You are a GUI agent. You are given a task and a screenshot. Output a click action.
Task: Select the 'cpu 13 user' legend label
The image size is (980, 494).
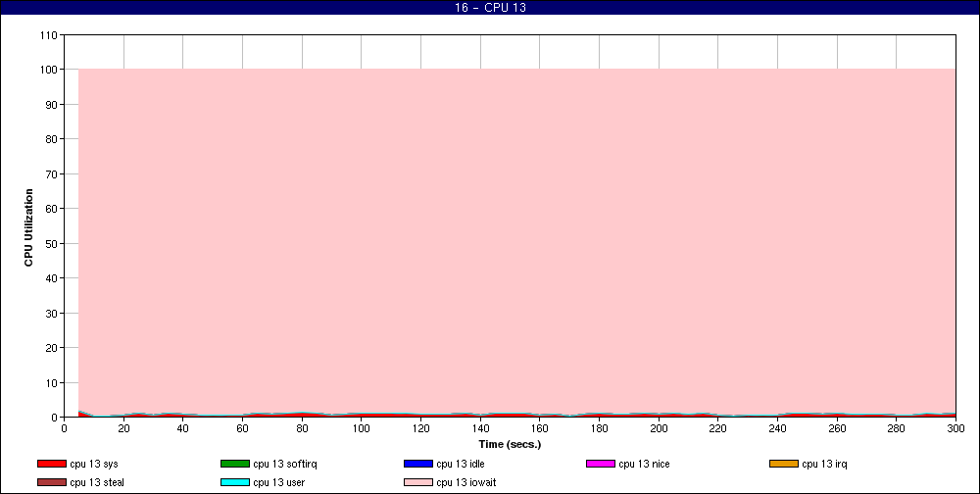click(278, 483)
